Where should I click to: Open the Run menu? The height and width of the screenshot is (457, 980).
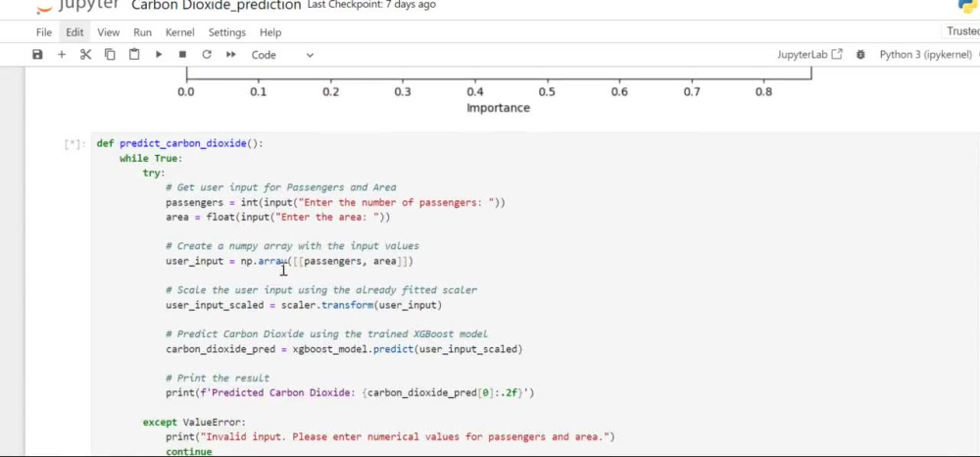coord(142,32)
